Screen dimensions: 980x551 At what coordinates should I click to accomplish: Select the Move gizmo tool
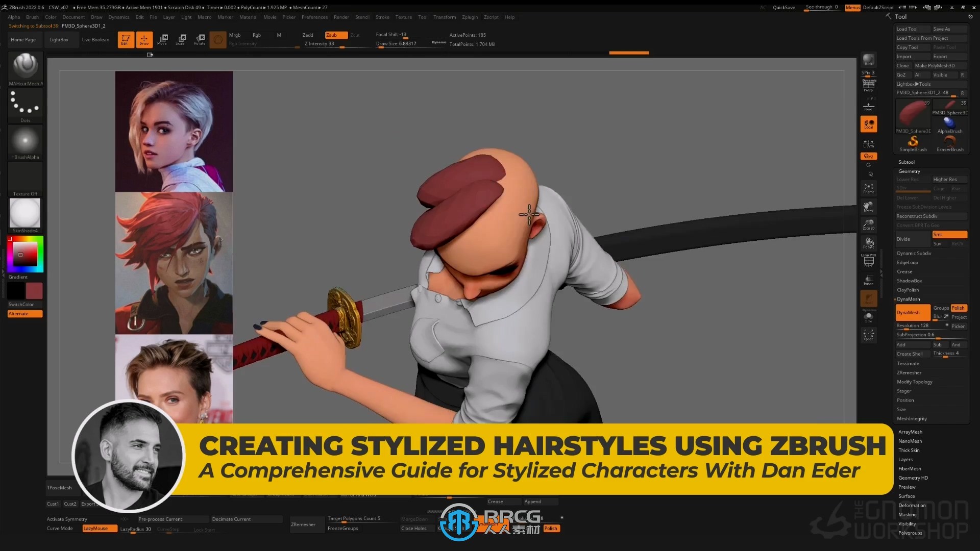pyautogui.click(x=163, y=39)
